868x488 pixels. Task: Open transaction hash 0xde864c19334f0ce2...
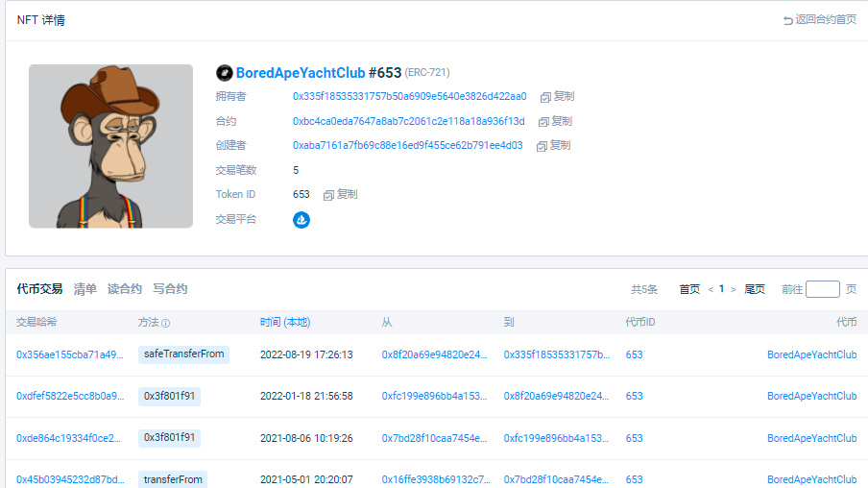click(68, 438)
